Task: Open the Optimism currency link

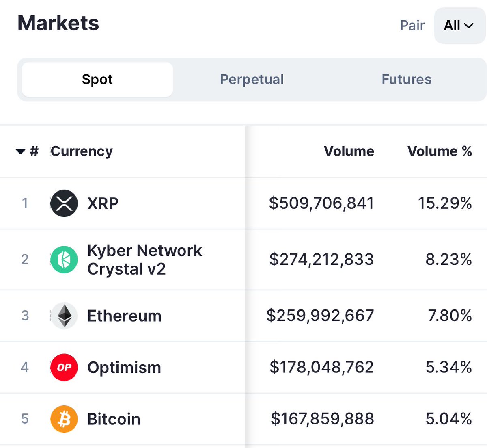Action: [x=124, y=368]
